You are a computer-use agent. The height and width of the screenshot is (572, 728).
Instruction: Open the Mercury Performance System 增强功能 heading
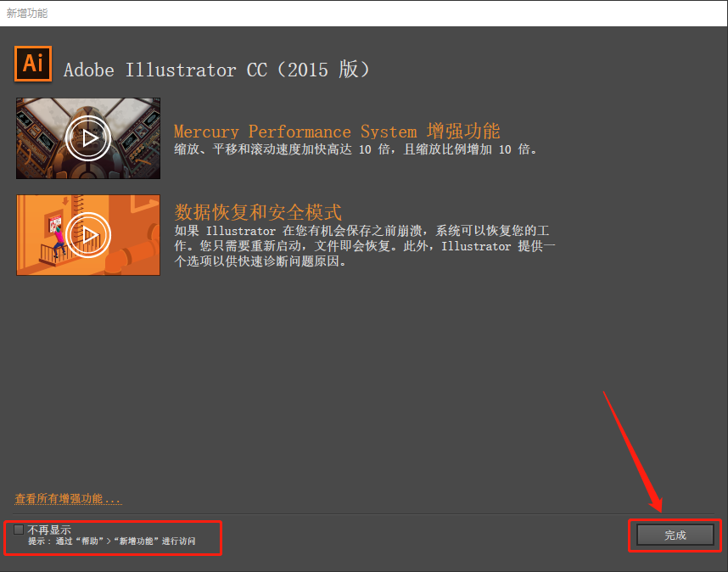337,132
